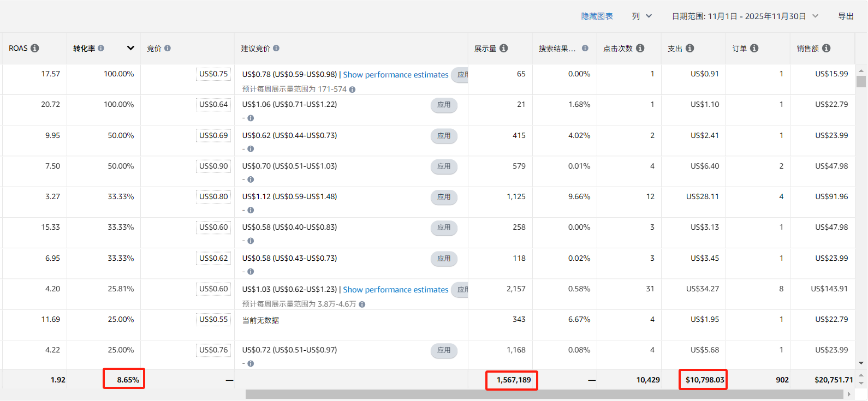Toggle sort arrow on 转化率 column
The image size is (868, 401).
[x=130, y=48]
